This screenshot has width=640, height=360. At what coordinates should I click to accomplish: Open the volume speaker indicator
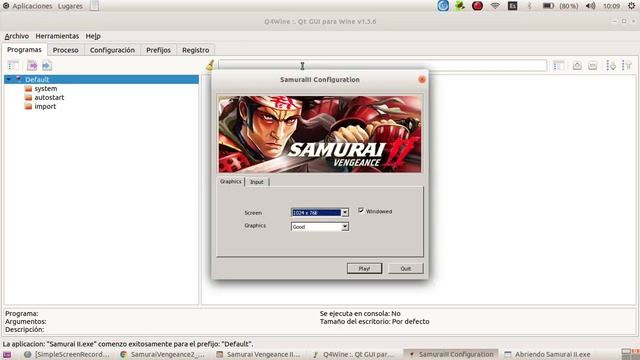[x=590, y=6]
